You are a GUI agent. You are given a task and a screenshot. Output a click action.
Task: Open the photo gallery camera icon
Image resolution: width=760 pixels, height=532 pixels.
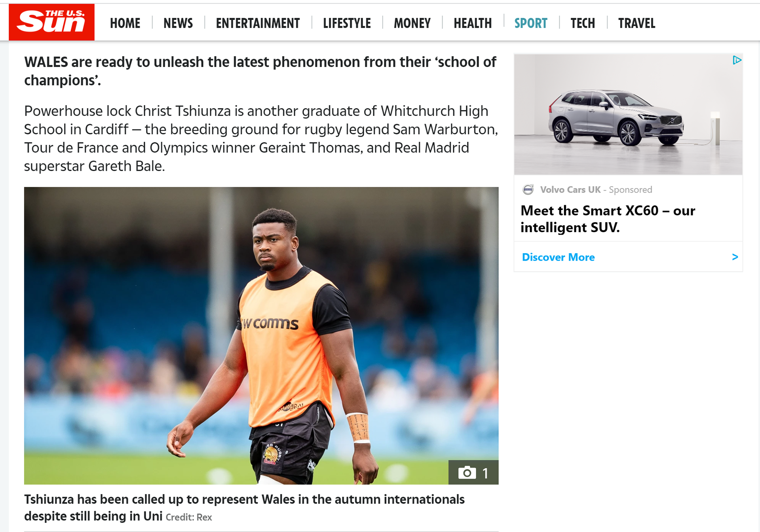(x=467, y=472)
